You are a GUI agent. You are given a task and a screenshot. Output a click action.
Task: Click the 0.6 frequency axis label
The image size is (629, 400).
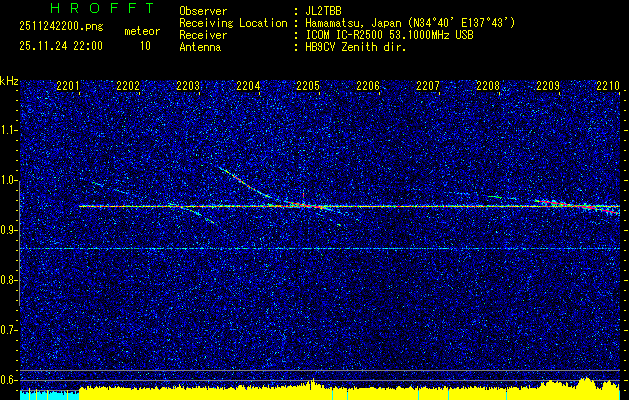pyautogui.click(x=9, y=380)
